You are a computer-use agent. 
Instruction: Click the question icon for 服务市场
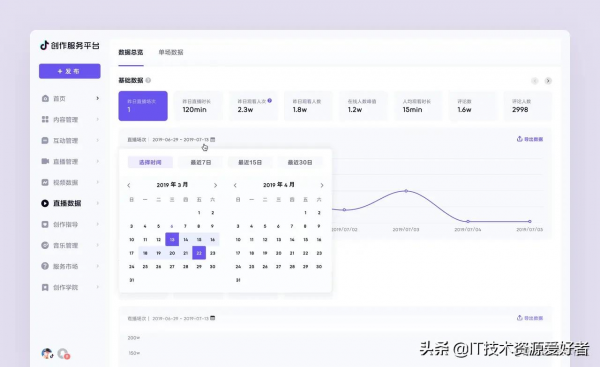(x=45, y=266)
